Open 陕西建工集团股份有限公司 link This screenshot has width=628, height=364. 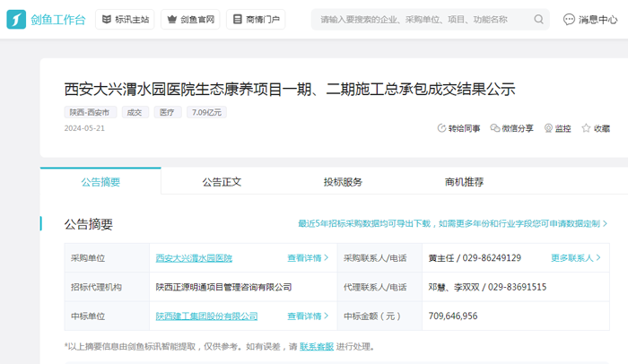206,316
